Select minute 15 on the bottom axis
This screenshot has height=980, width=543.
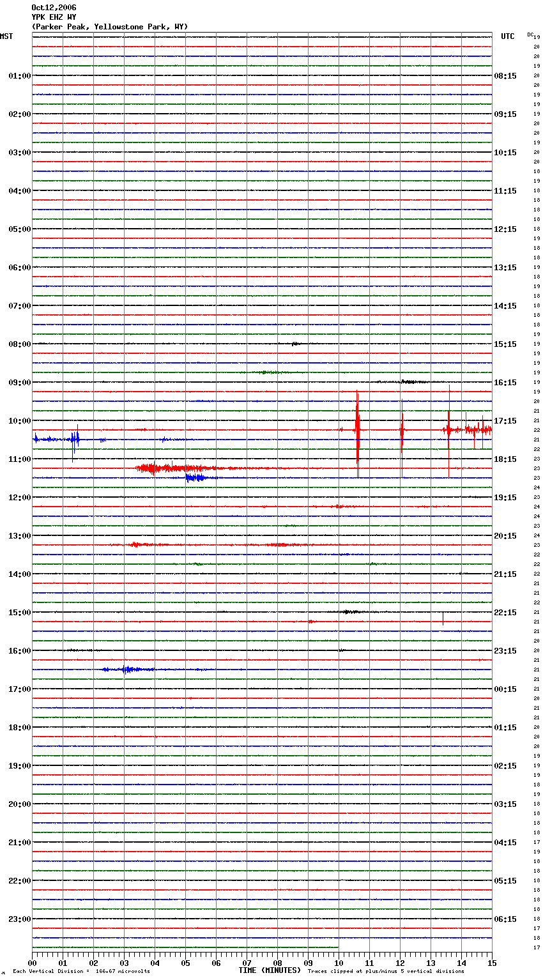pyautogui.click(x=492, y=962)
